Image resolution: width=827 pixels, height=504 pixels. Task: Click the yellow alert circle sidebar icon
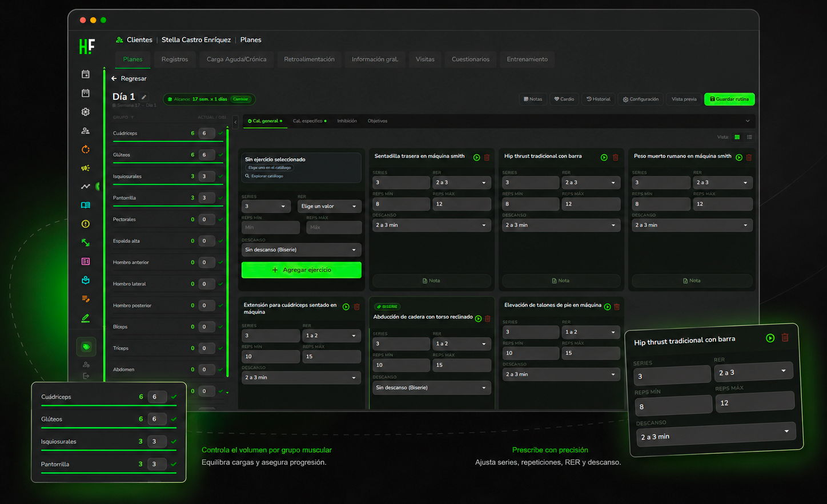click(x=86, y=224)
